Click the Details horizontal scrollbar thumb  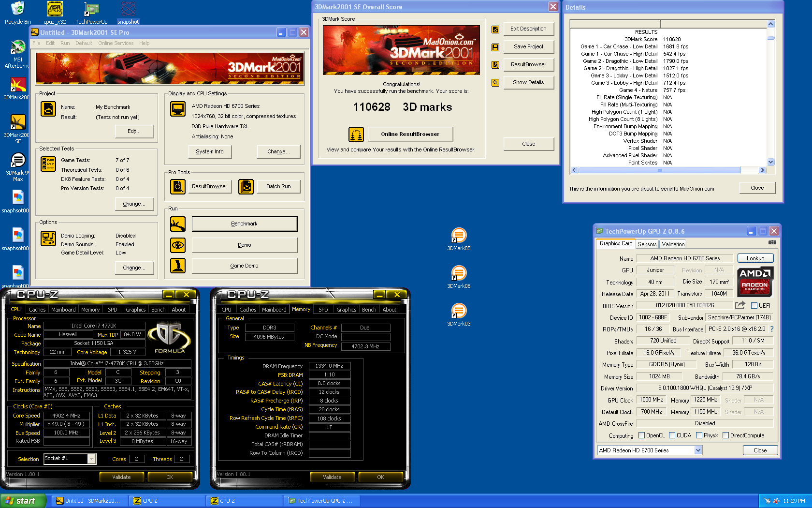(660, 170)
